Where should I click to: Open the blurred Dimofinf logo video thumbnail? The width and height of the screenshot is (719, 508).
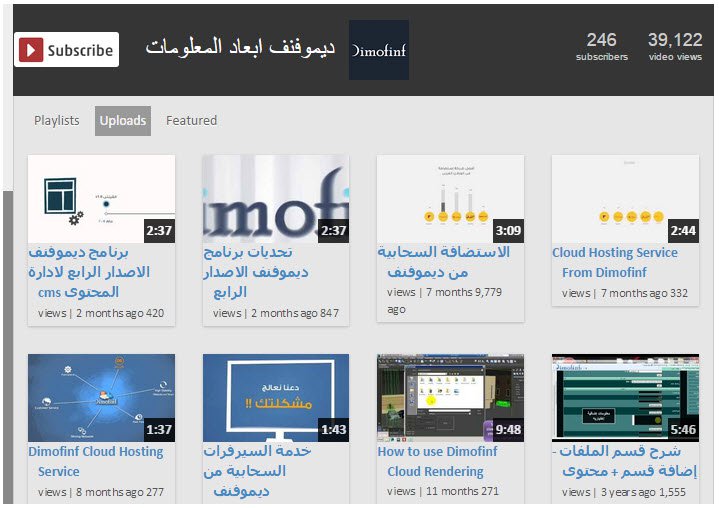coord(276,199)
